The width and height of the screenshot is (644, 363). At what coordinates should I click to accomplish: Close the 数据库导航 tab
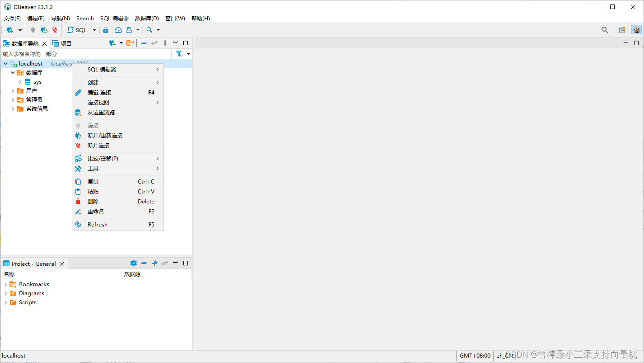click(44, 43)
